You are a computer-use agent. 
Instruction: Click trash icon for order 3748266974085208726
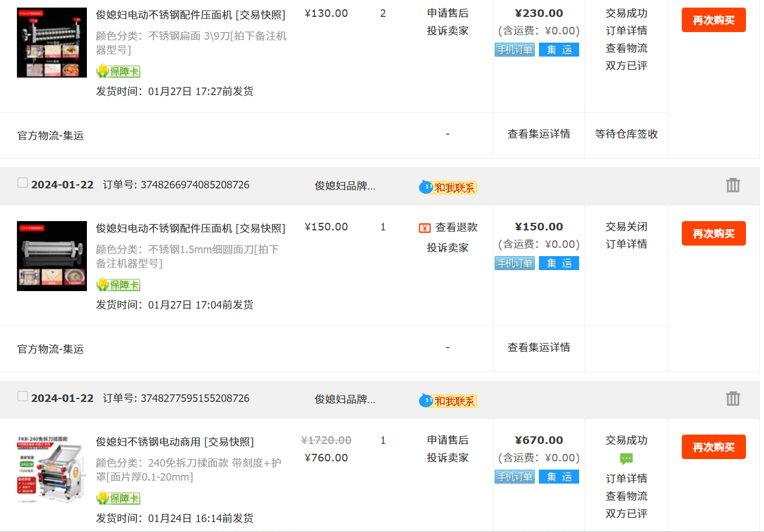click(733, 185)
